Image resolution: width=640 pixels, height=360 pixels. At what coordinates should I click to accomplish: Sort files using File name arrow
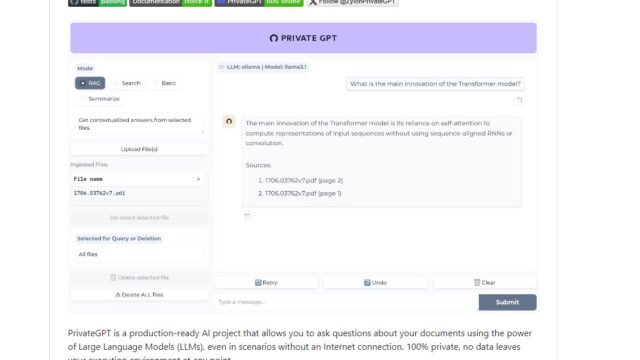(198, 179)
